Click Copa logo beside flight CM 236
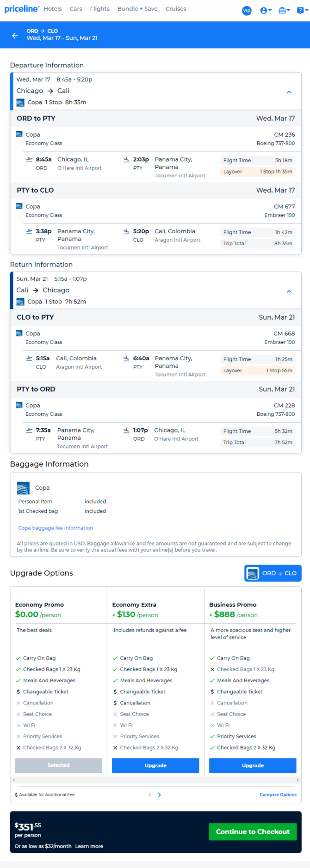Image resolution: width=310 pixels, height=868 pixels. 19,134
